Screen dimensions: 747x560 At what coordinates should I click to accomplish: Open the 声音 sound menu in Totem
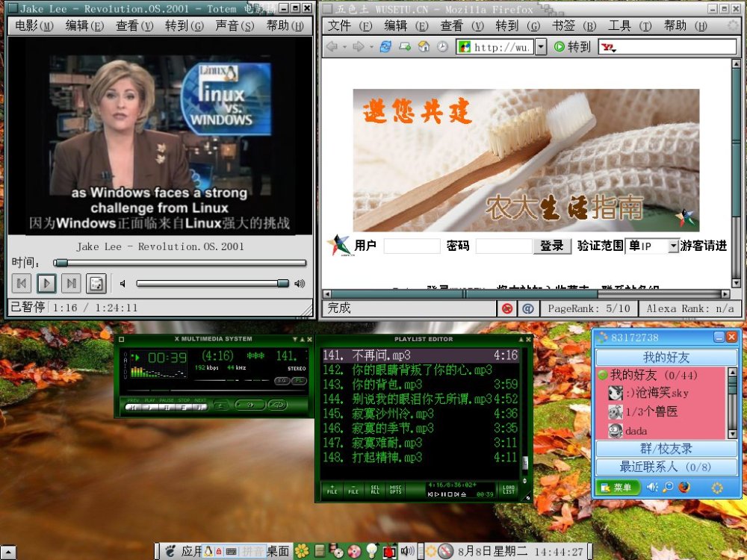235,25
